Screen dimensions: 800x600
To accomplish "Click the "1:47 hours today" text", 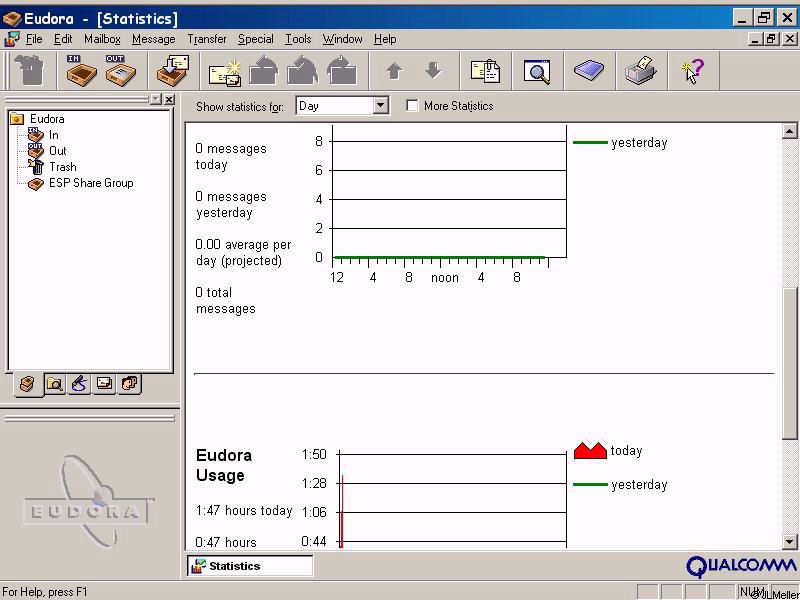I will (x=244, y=511).
